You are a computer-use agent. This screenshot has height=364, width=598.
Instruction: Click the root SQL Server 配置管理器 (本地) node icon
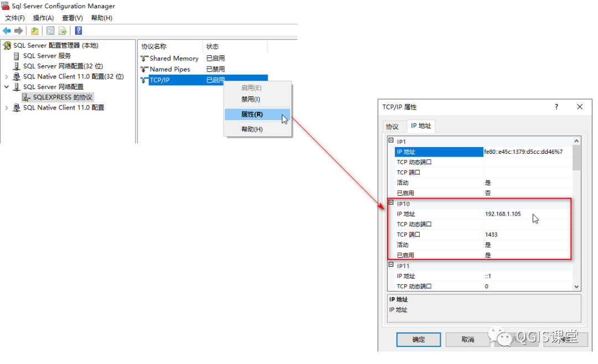7,46
